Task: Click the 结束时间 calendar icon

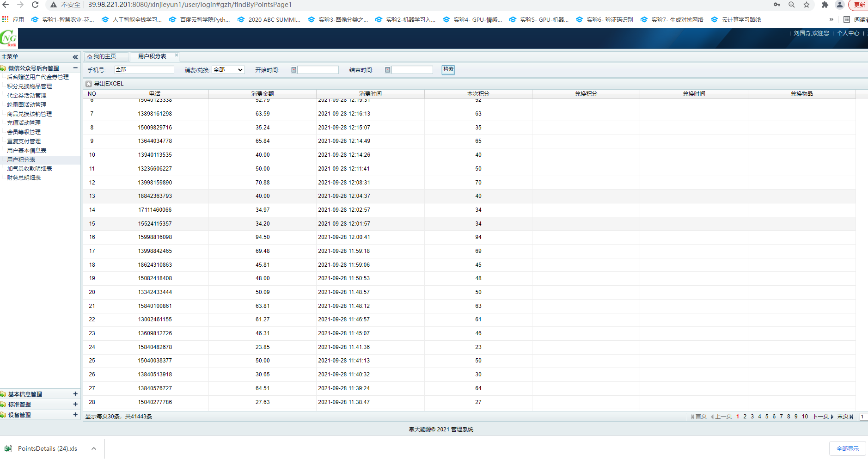Action: pos(388,70)
